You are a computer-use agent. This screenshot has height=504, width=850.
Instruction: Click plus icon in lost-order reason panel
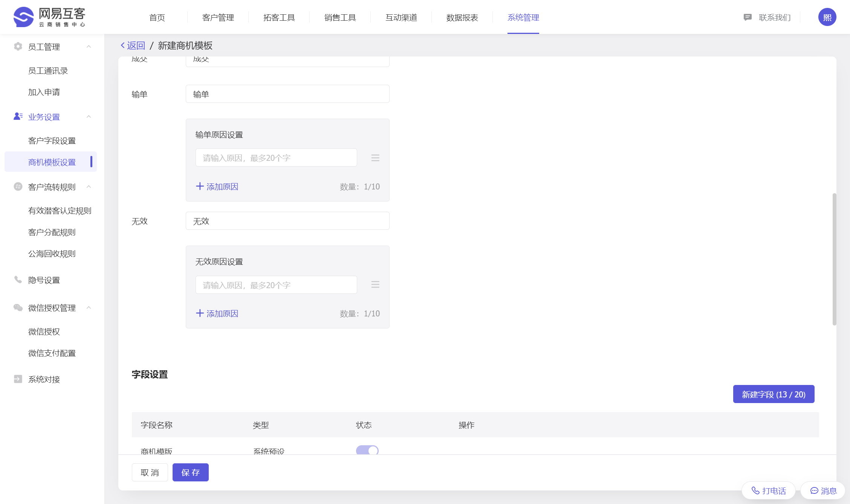pyautogui.click(x=200, y=186)
